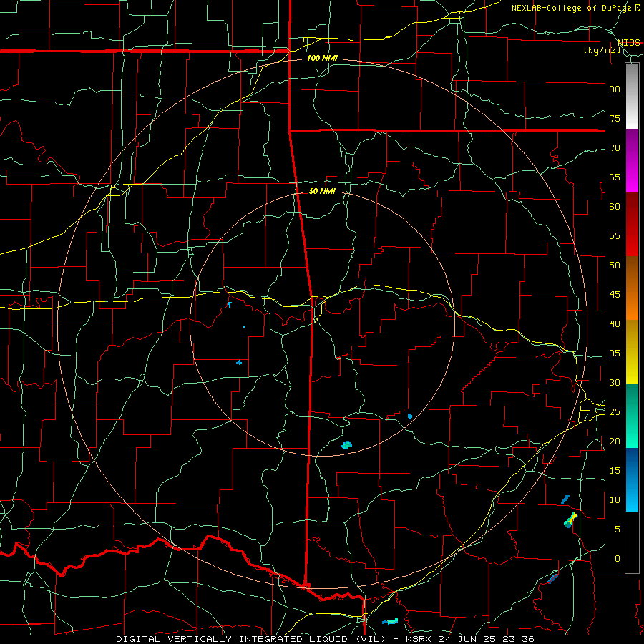Screen dimensions: 644x644
Task: Click the scale value 75
Action: pos(615,118)
